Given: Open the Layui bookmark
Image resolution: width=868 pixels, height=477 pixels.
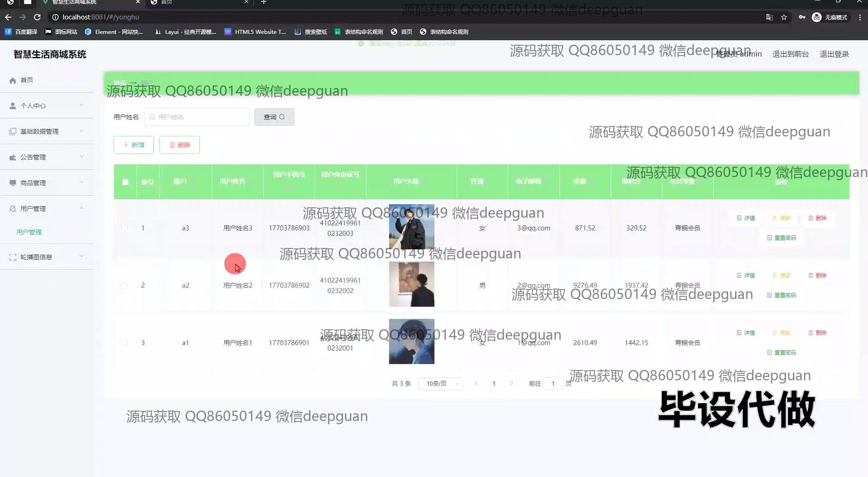Looking at the screenshot, I should tap(185, 32).
